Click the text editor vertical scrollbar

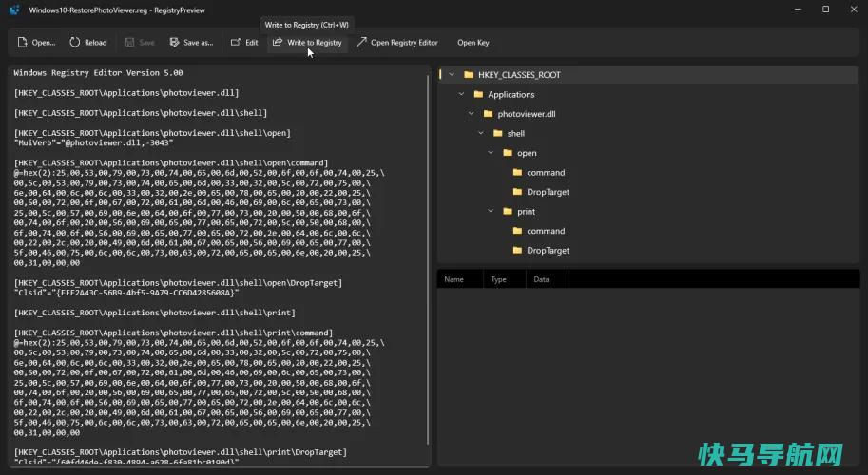click(x=428, y=260)
